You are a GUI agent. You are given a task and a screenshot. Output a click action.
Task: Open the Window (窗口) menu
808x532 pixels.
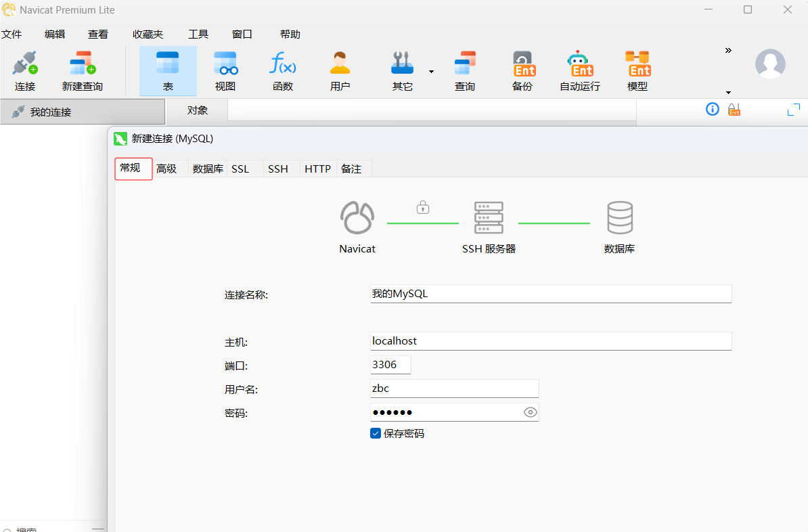point(242,34)
